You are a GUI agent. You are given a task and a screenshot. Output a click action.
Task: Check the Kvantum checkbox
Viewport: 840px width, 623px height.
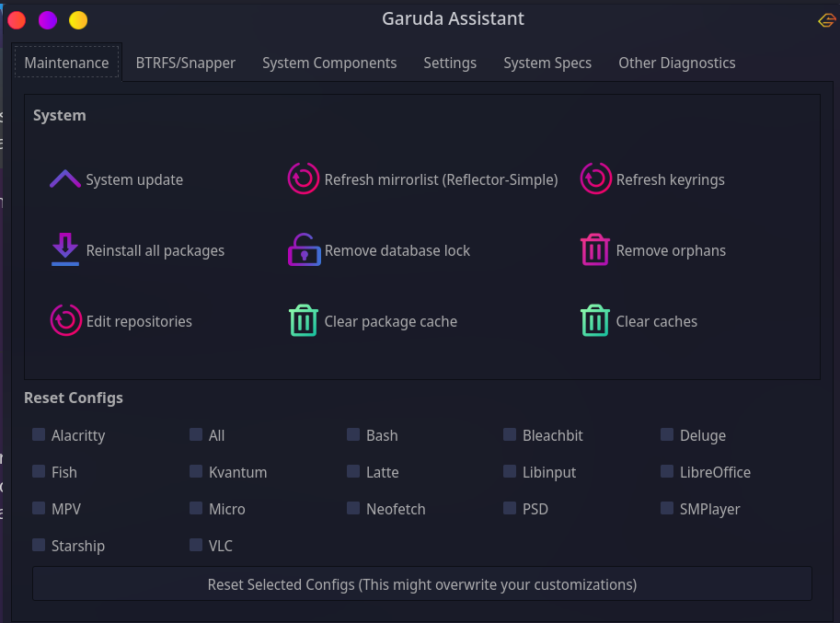click(x=196, y=471)
